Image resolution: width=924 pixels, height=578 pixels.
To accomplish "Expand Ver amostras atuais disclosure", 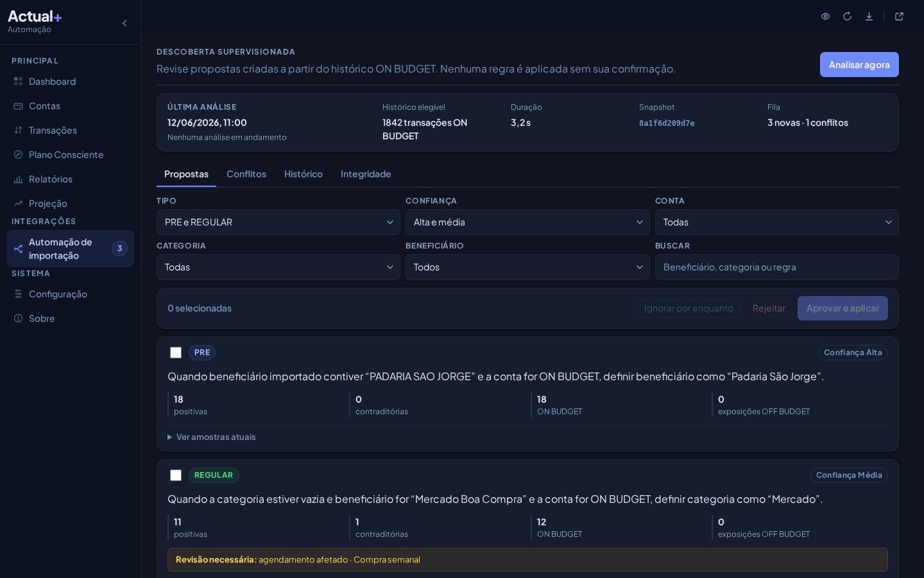I will 212,437.
